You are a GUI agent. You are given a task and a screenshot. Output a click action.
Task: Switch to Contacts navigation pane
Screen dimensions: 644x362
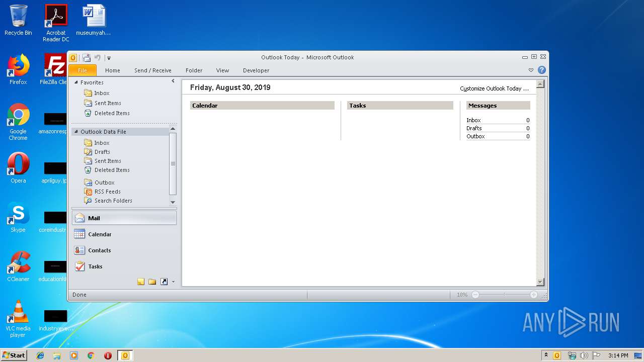point(124,250)
